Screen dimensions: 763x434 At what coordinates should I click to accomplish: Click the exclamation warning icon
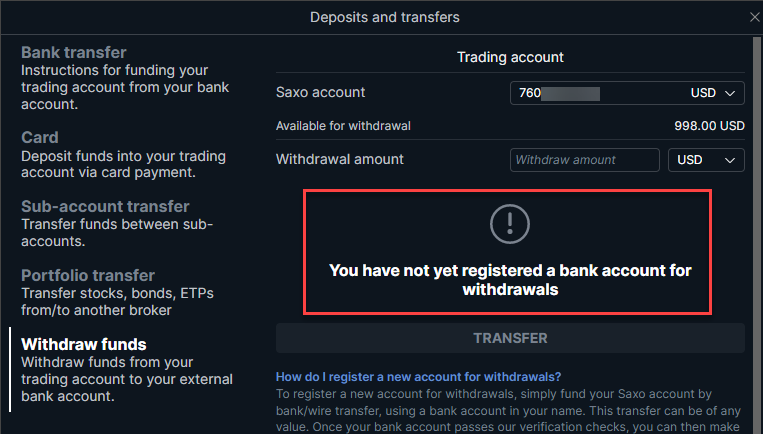pos(509,224)
